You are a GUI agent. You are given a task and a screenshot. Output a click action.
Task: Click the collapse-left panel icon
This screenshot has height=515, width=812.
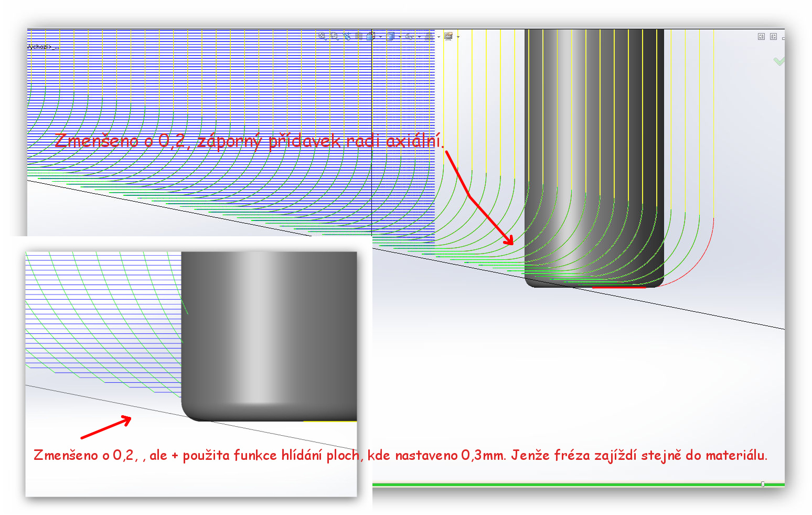click(761, 36)
